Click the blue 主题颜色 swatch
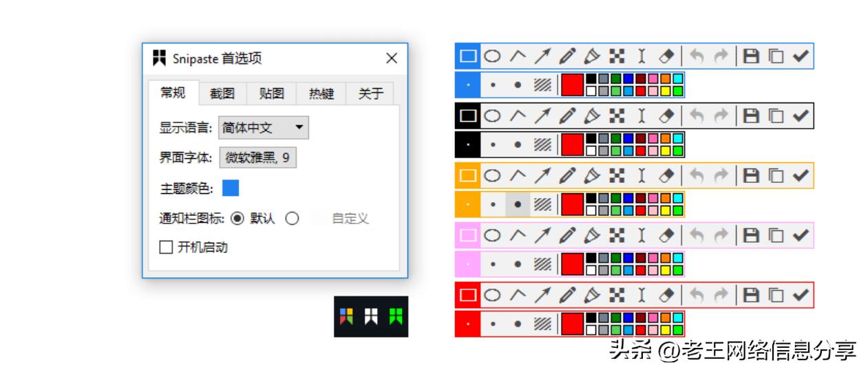The width and height of the screenshot is (868, 372). 231,188
